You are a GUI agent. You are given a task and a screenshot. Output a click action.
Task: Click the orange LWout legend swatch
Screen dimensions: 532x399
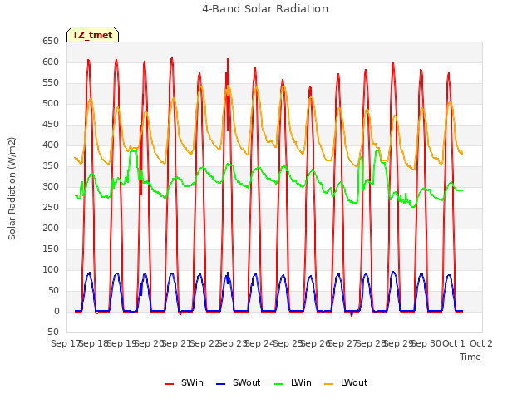(329, 384)
